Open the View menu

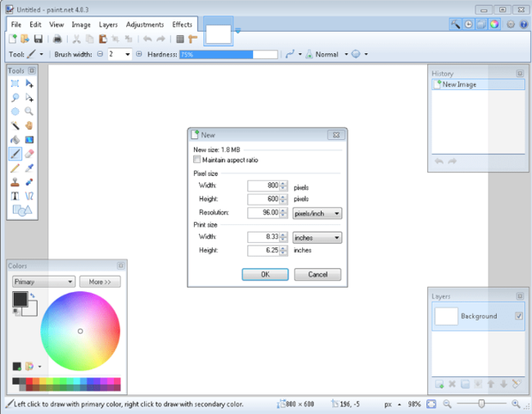tap(57, 24)
